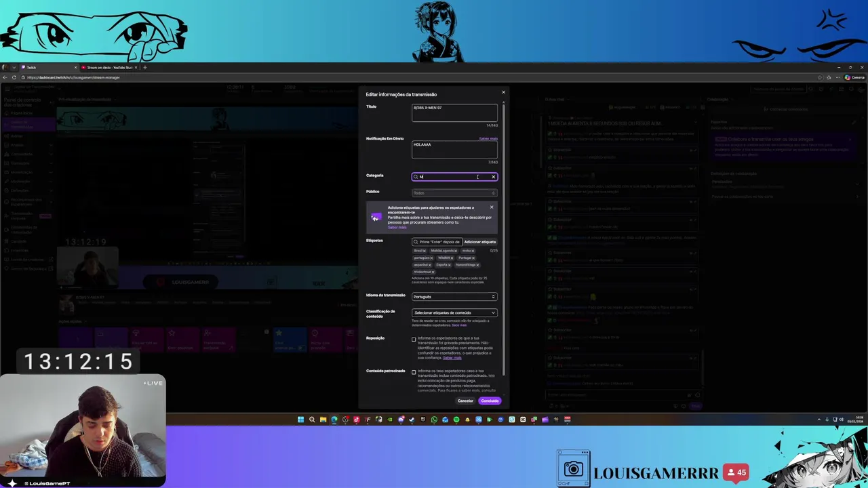
Task: Remove the Wildrift tag
Action: (452, 258)
